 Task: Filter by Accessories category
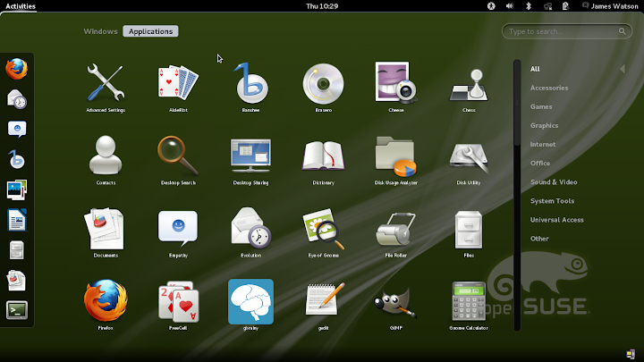[x=549, y=88]
